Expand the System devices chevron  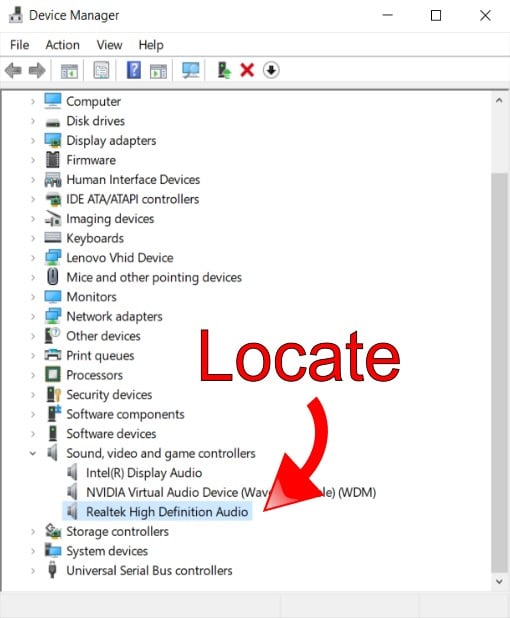(33, 551)
